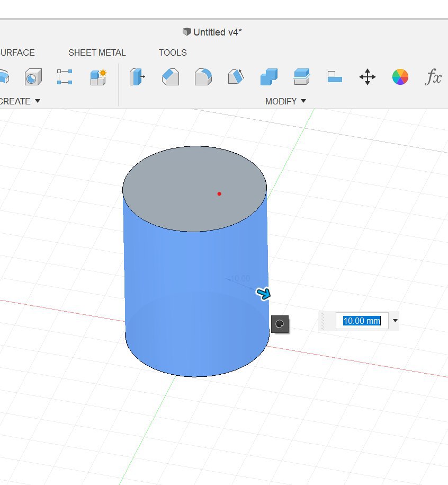Select the Draft tool icon
448x485 pixels.
(x=236, y=77)
